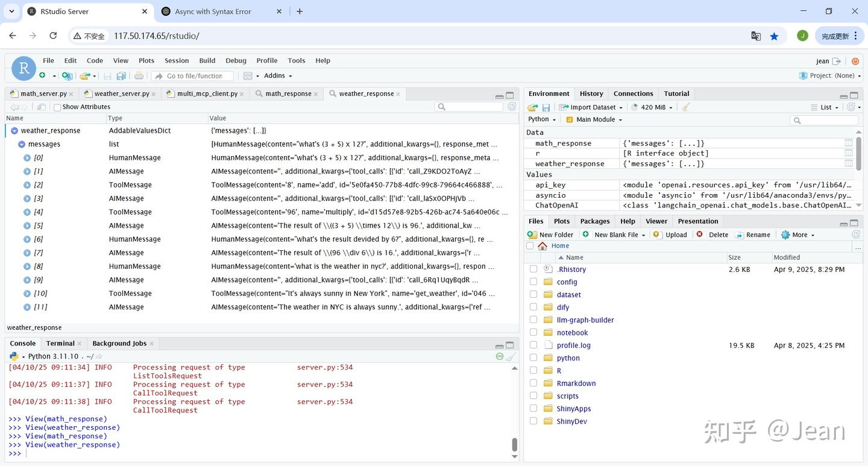Click the Home icon in Files breadcrumb

point(542,246)
